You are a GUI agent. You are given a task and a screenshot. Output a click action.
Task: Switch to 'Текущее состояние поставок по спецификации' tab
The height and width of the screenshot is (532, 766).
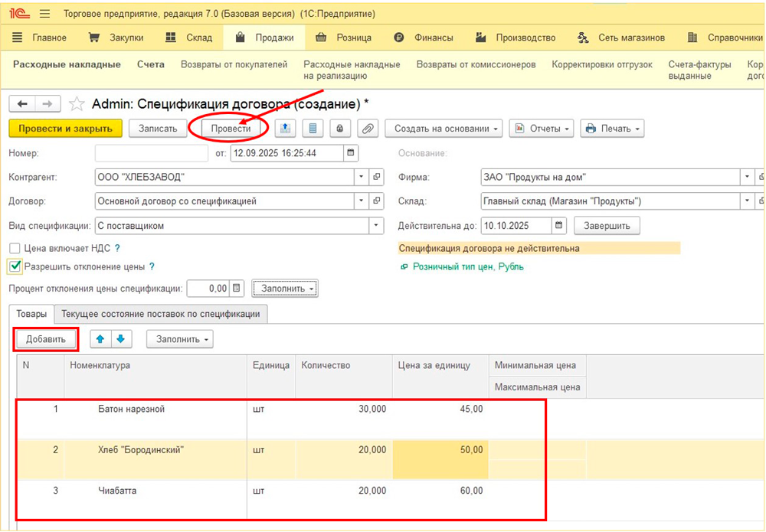[161, 314]
